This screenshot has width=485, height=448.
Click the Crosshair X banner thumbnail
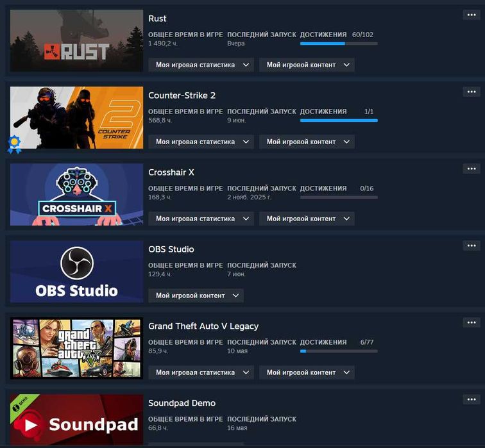click(77, 194)
